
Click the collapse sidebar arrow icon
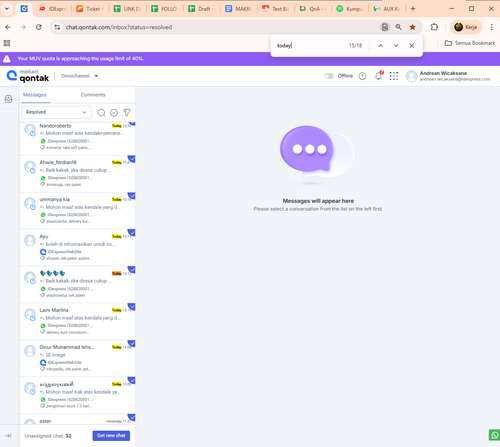click(8, 436)
